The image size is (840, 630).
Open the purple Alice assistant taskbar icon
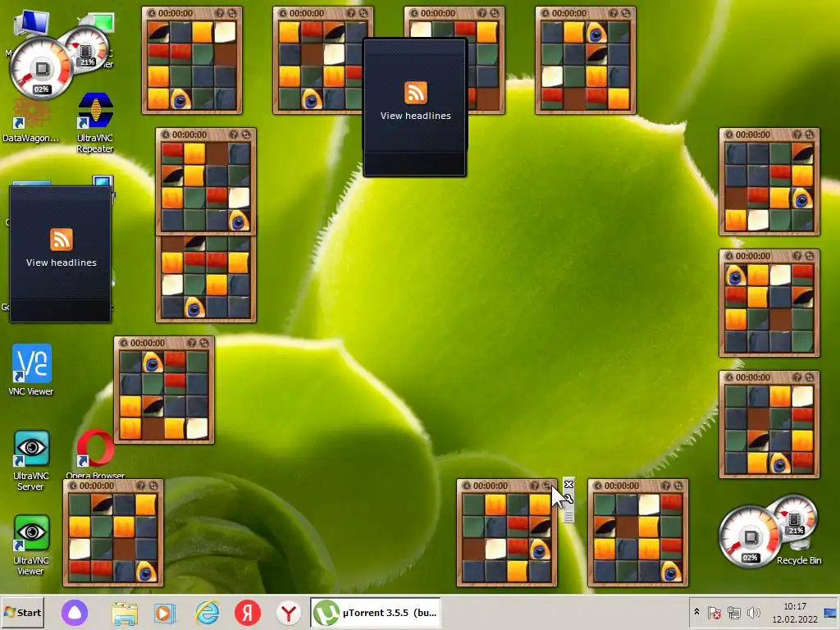coord(75,612)
